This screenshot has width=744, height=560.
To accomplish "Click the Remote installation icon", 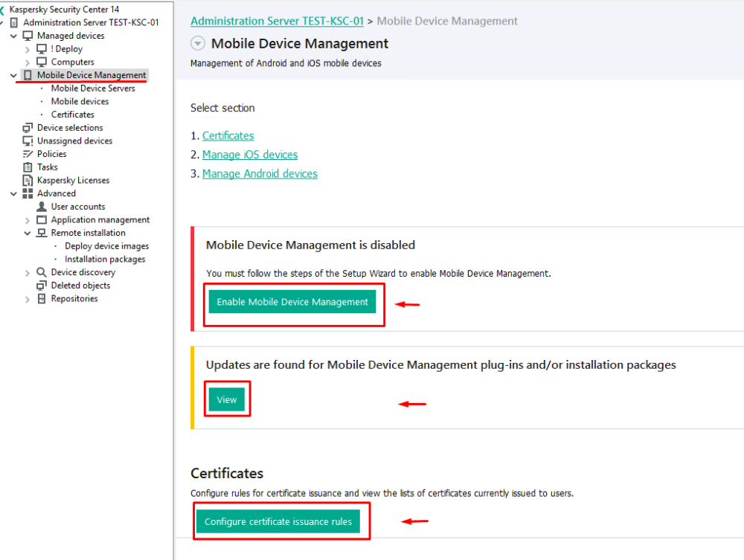I will click(42, 233).
